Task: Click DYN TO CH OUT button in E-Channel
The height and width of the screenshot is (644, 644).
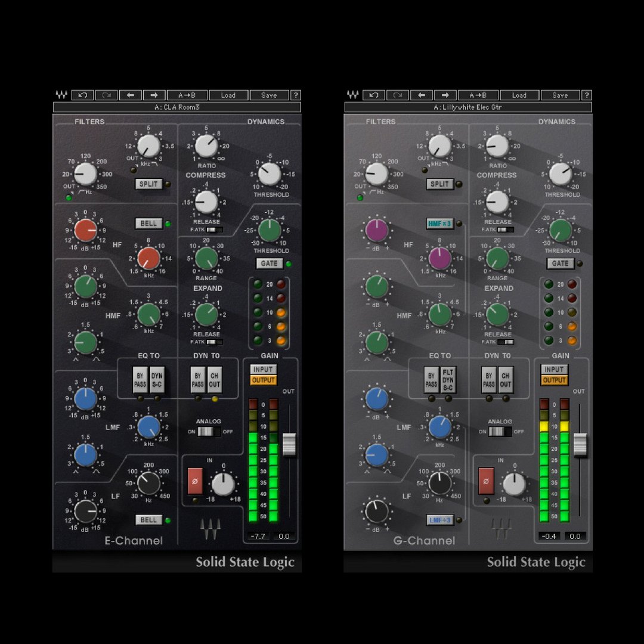Action: click(215, 380)
